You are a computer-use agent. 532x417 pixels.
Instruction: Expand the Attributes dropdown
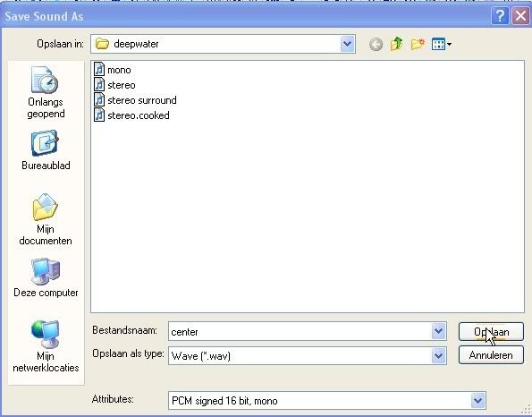(x=477, y=401)
